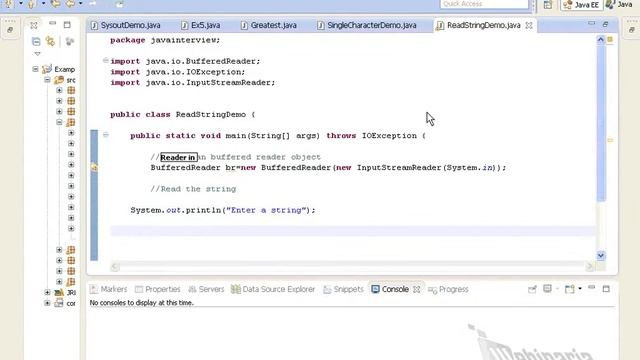Screen dimensions: 640x360
Task: Open the Snippets view tab
Action: tap(343, 289)
